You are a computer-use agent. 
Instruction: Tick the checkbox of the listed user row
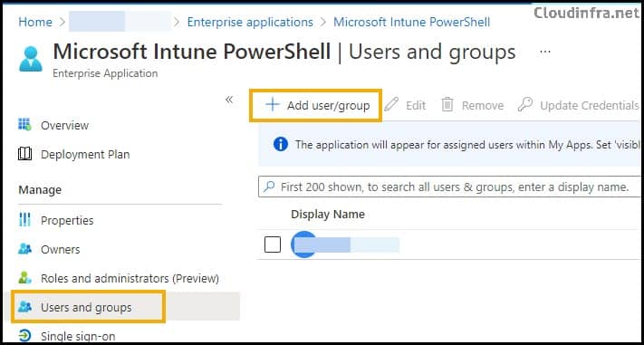pyautogui.click(x=273, y=244)
